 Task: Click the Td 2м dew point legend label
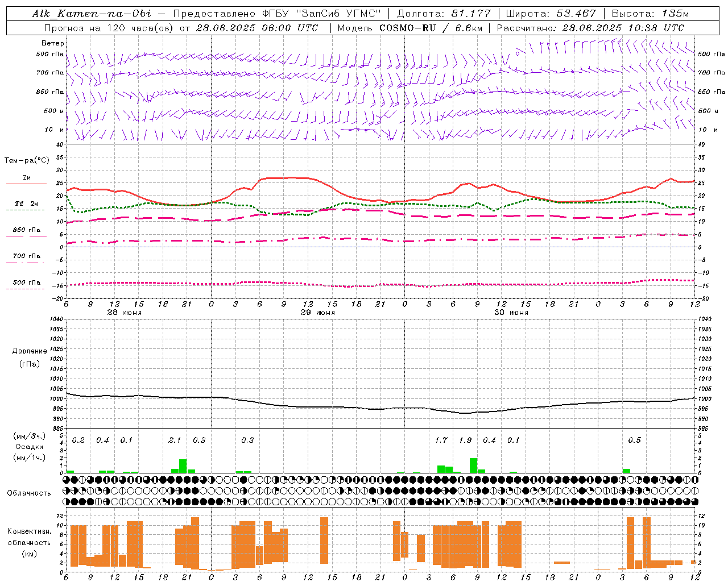[x=27, y=203]
